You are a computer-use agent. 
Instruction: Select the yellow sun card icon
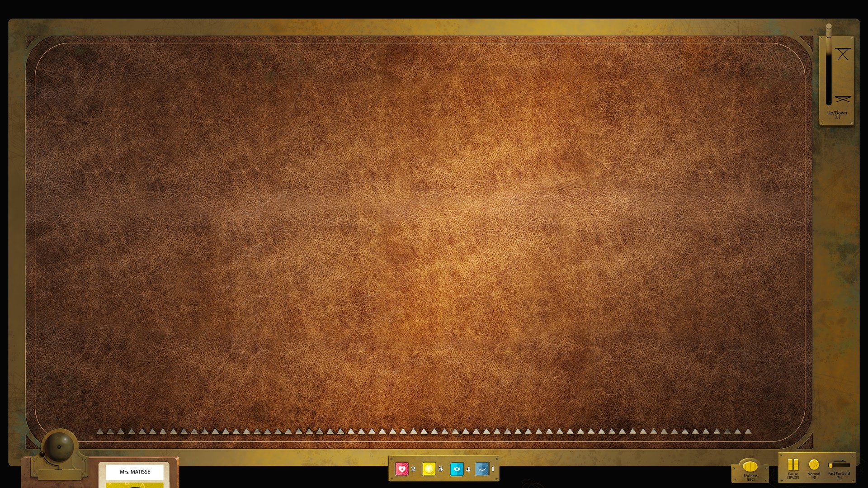(x=429, y=469)
